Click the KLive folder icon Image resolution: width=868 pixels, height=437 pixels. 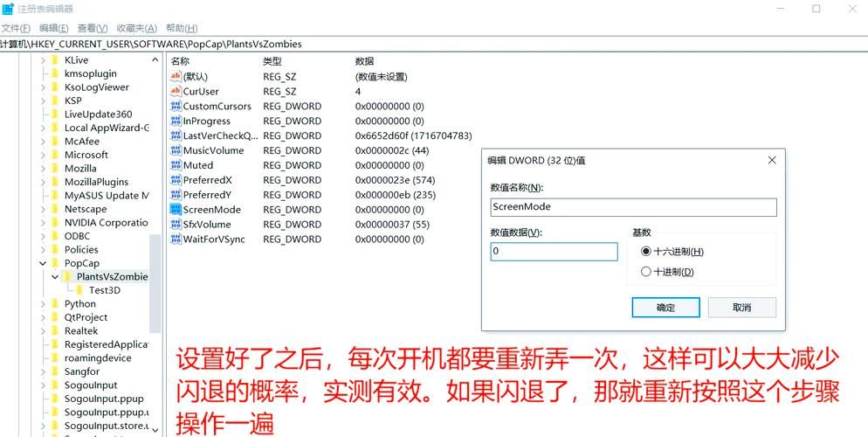pyautogui.click(x=54, y=59)
